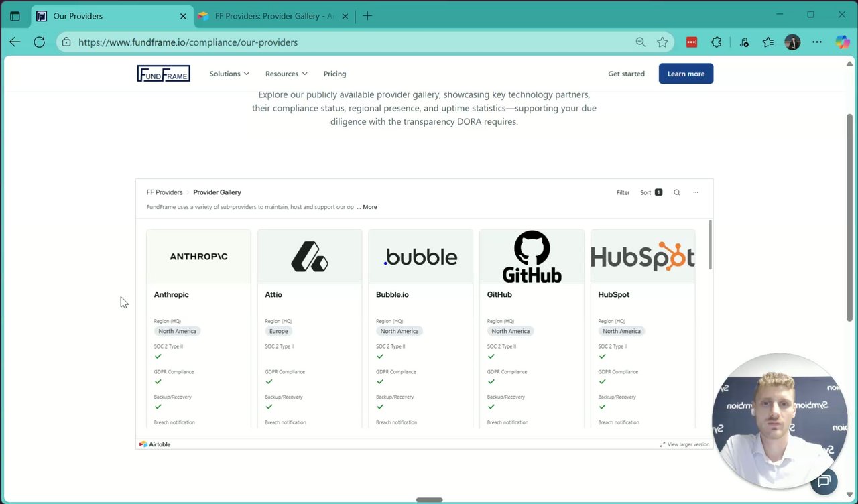Open the zoom magnifier in address bar
This screenshot has height=504, width=858.
tap(640, 42)
